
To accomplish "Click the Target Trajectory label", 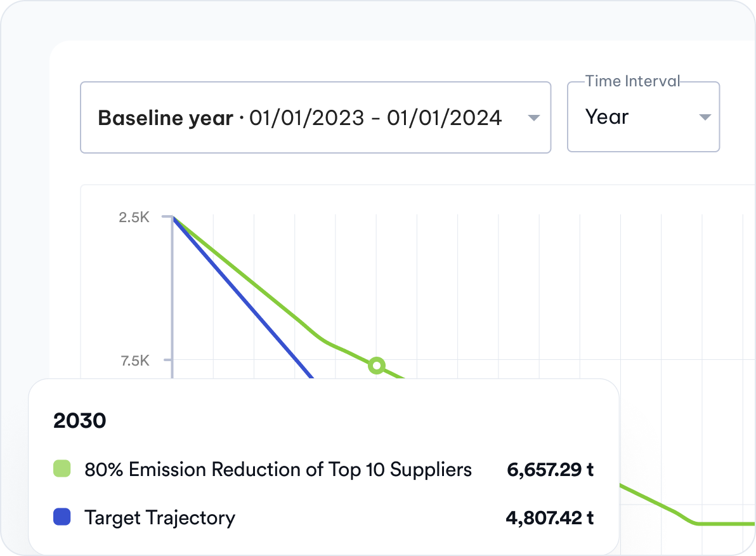I will (160, 518).
